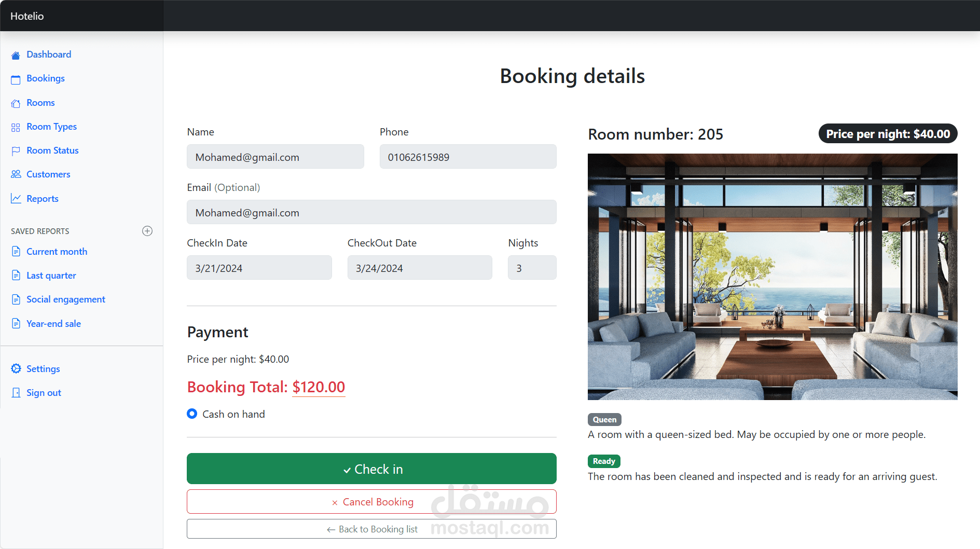Open the Rooms menu item
This screenshot has height=549, width=980.
[40, 103]
